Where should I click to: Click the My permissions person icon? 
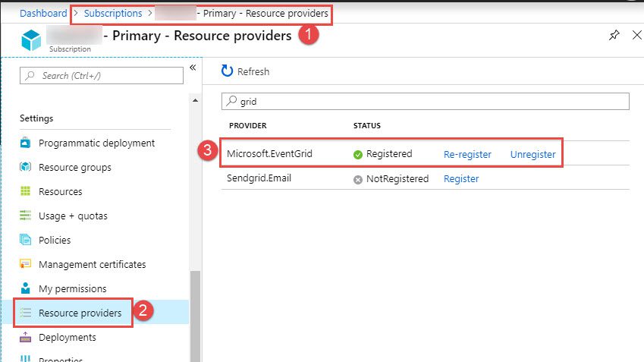click(26, 288)
